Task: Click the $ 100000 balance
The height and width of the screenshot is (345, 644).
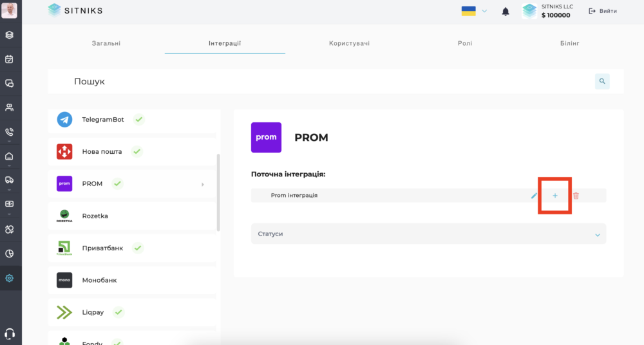Action: (556, 15)
